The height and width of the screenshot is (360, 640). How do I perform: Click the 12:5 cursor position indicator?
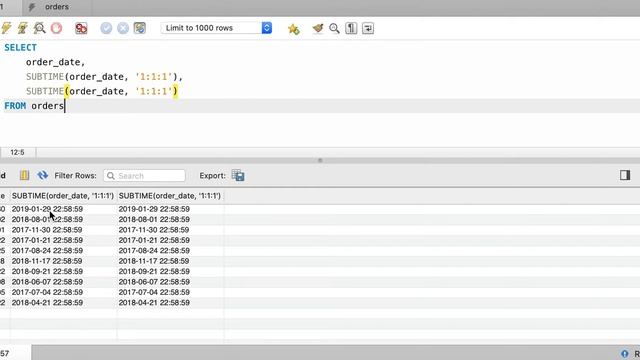click(x=18, y=152)
